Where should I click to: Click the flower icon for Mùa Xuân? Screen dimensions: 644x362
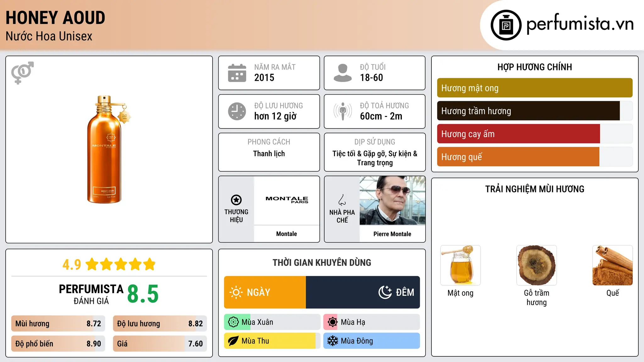[x=233, y=322]
